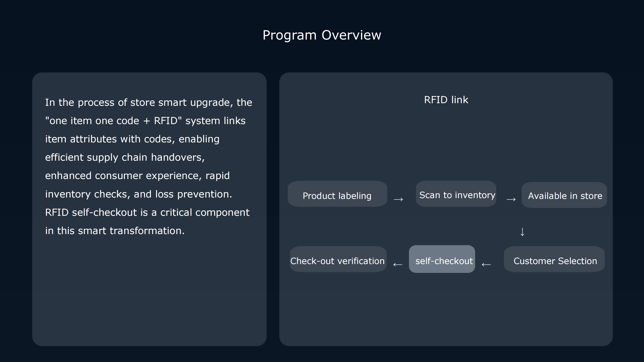Viewport: 644px width, 362px height.
Task: Select the downward arrow above Customer Selection
Action: (x=522, y=232)
